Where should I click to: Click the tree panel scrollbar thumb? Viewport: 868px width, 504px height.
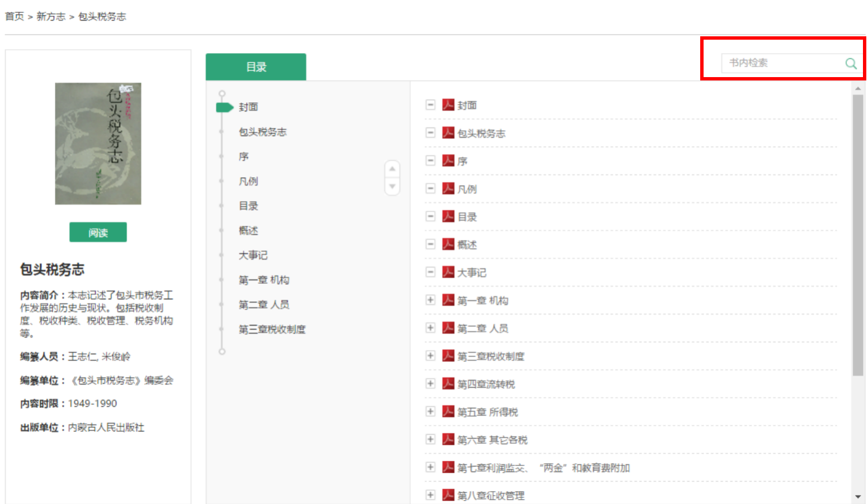coord(858,235)
